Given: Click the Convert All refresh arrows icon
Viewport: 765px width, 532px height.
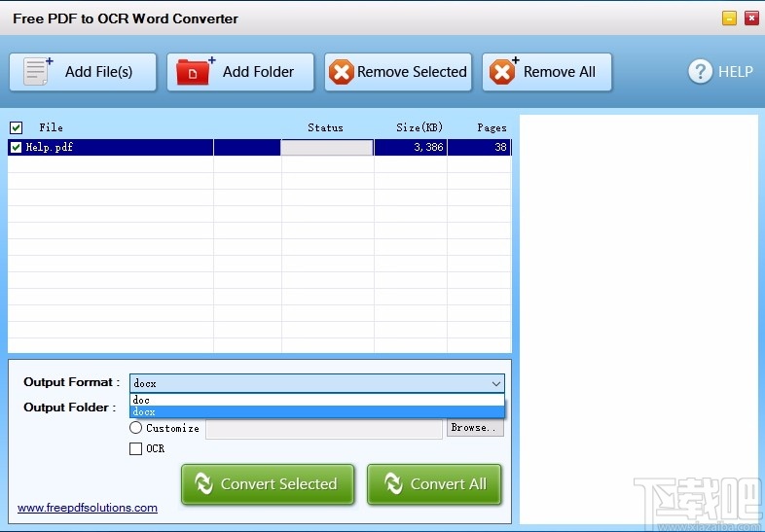Looking at the screenshot, I should (393, 483).
